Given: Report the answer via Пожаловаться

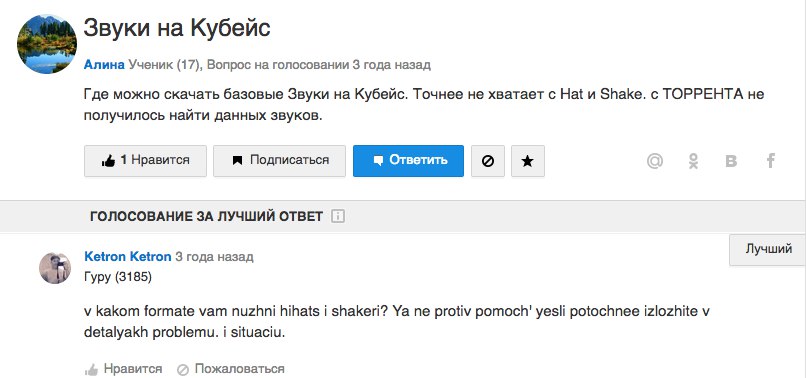Looking at the screenshot, I should pos(231,369).
